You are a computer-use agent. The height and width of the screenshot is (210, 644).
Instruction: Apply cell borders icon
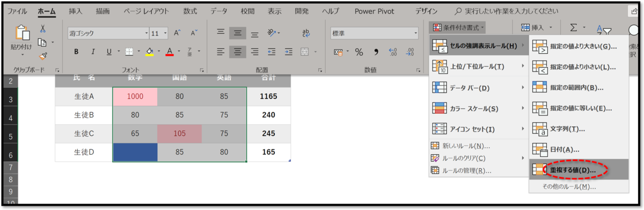pyautogui.click(x=129, y=52)
